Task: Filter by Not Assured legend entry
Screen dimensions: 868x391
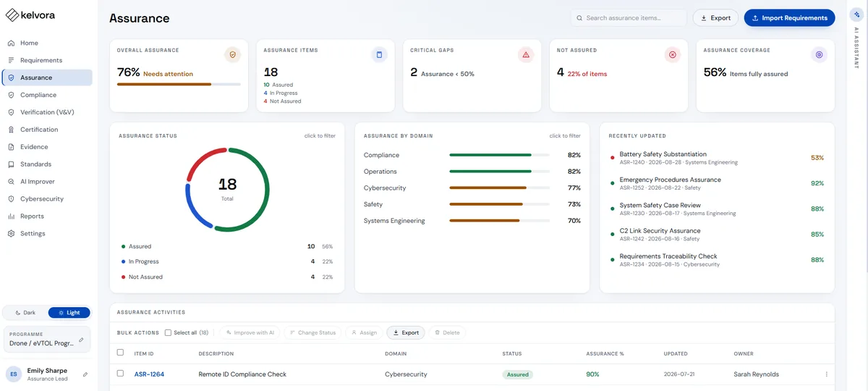Action: click(227, 277)
